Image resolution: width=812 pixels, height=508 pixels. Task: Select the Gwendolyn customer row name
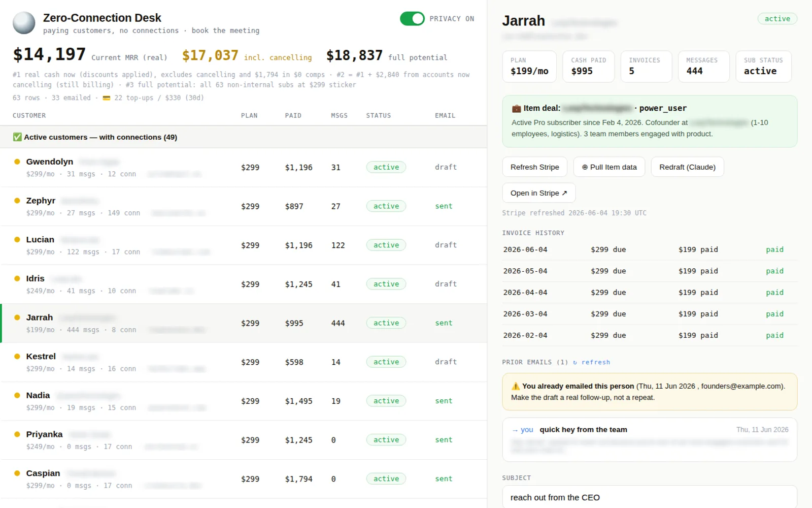[x=50, y=162]
